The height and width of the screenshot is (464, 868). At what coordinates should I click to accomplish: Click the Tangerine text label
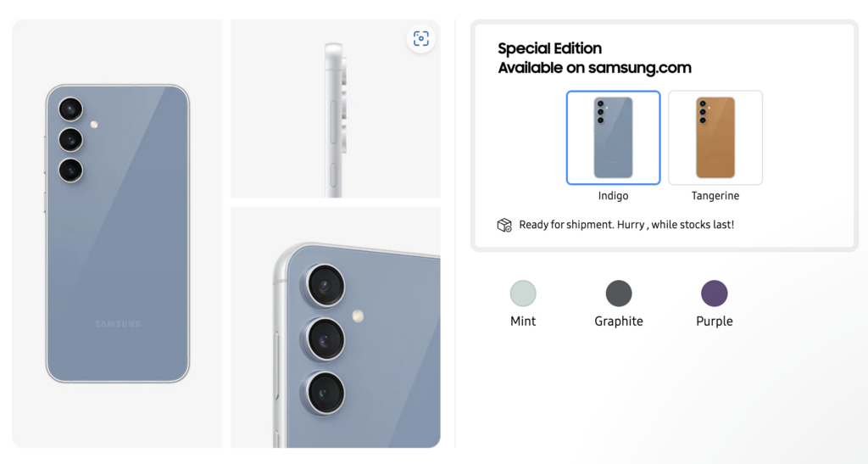(715, 196)
